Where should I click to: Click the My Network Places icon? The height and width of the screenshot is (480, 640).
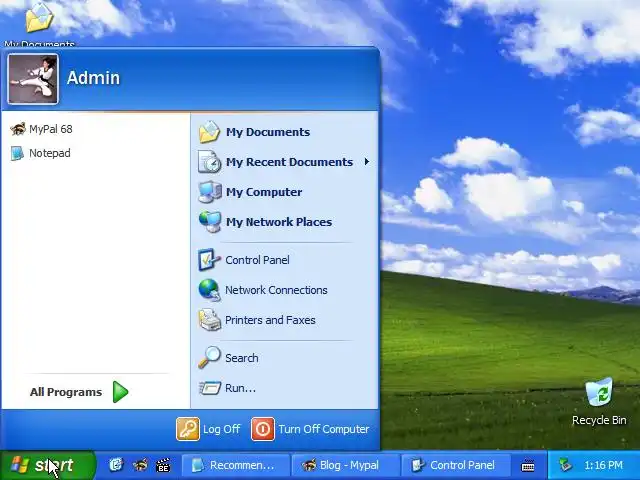(x=210, y=222)
